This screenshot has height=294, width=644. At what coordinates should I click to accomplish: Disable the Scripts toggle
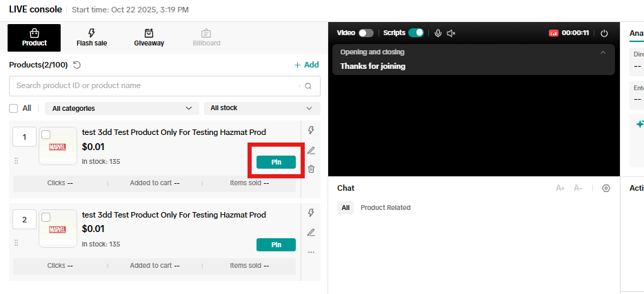[416, 33]
